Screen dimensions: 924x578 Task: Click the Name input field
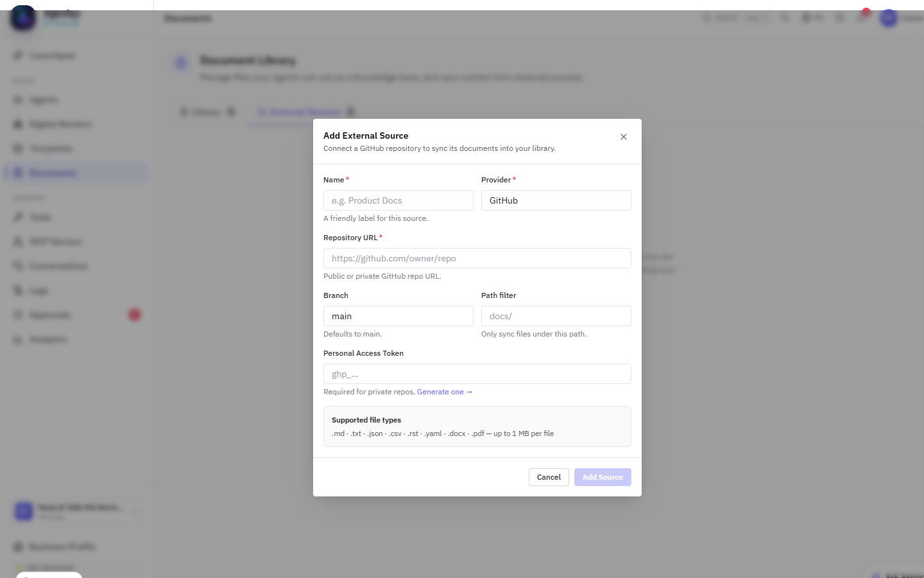[x=398, y=200]
